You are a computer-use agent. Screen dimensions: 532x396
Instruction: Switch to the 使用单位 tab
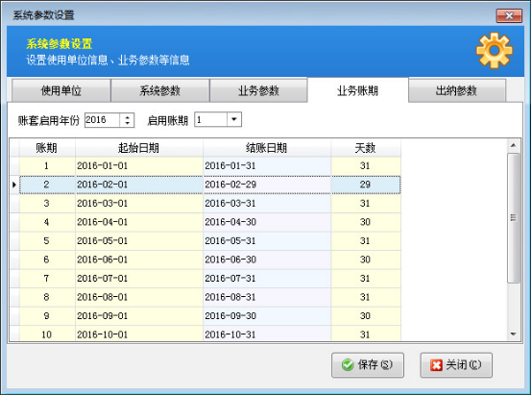click(61, 90)
